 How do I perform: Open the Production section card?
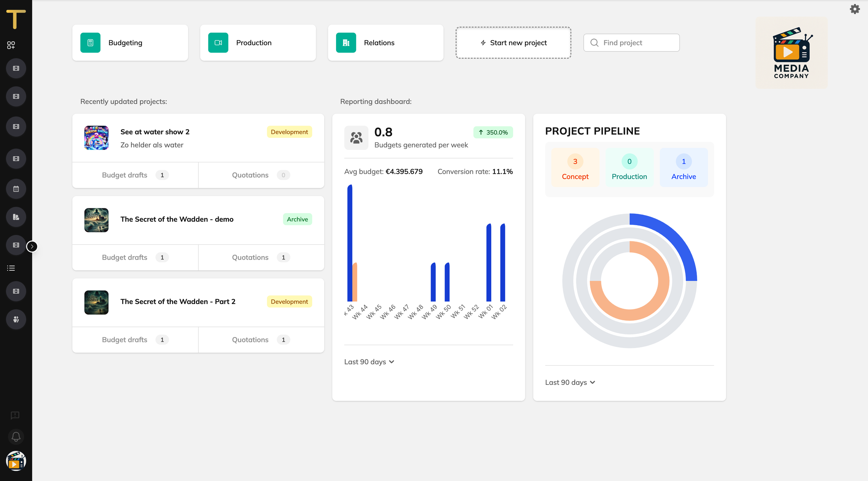coord(258,43)
